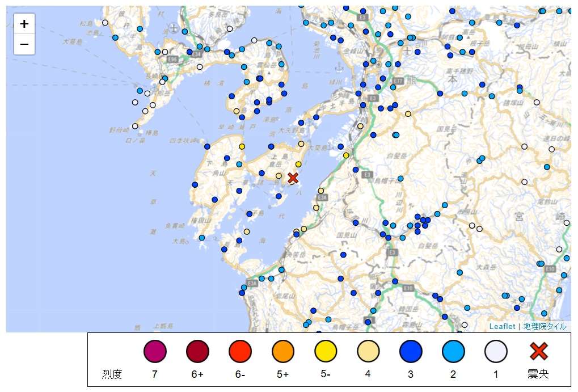Click the 震央 legend label text
Screen dimensions: 578x392
point(538,373)
